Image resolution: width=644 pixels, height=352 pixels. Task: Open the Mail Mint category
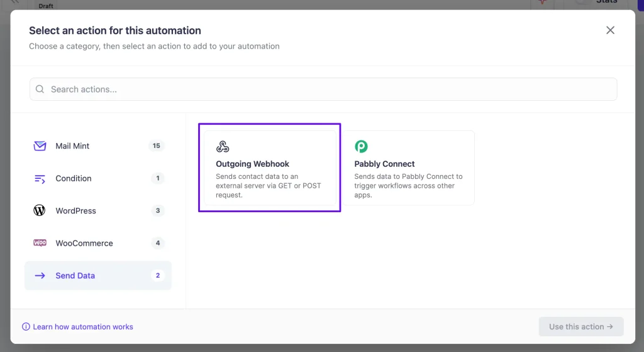point(98,146)
